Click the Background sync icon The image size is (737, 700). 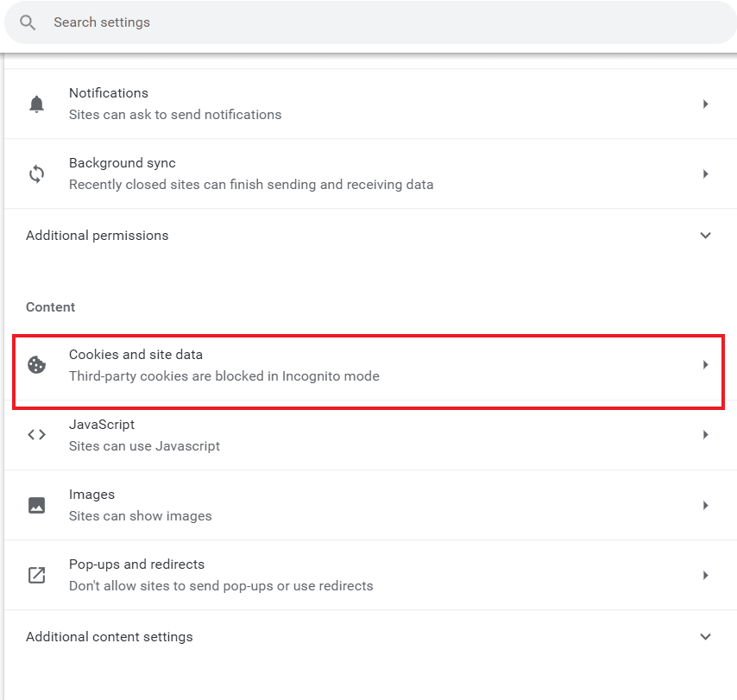click(36, 174)
